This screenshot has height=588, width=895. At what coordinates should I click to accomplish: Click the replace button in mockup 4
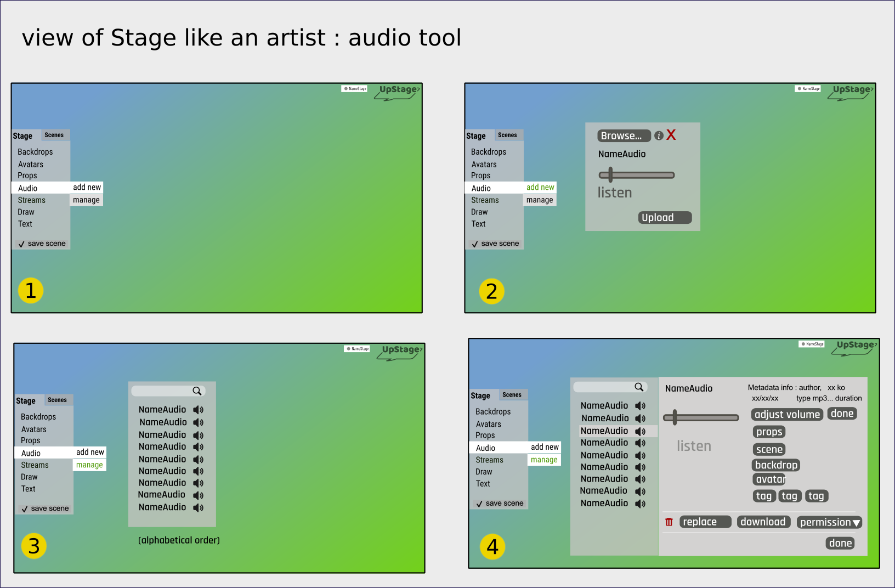[706, 522]
